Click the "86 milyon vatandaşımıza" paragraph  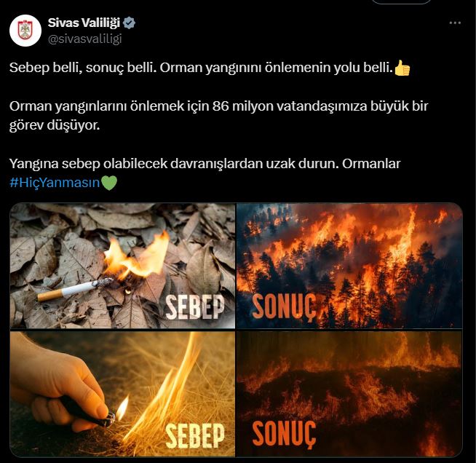[218, 116]
